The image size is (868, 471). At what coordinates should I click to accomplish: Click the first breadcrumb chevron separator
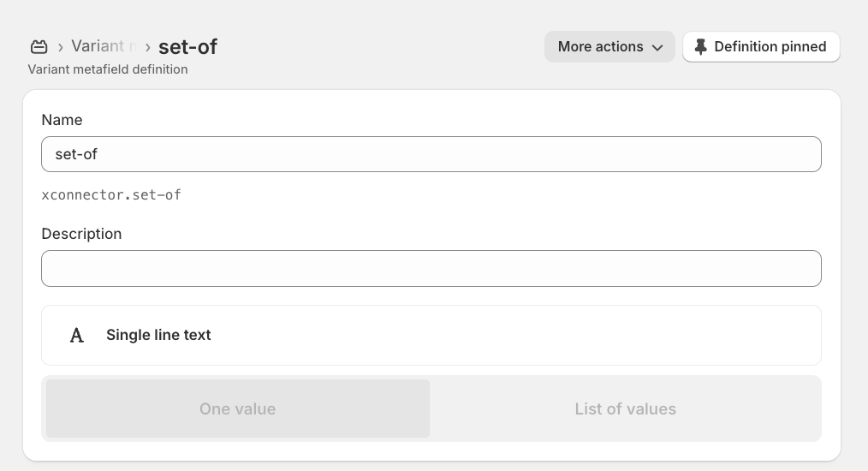click(60, 47)
